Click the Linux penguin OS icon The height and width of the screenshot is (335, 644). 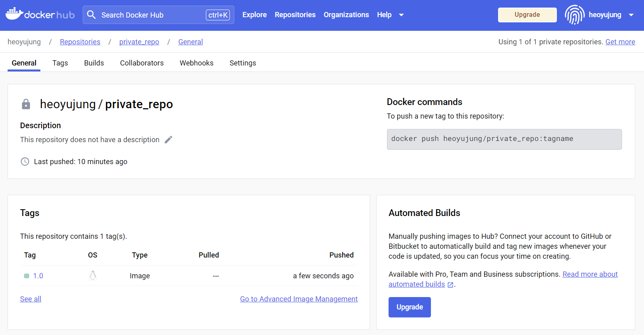click(x=93, y=276)
